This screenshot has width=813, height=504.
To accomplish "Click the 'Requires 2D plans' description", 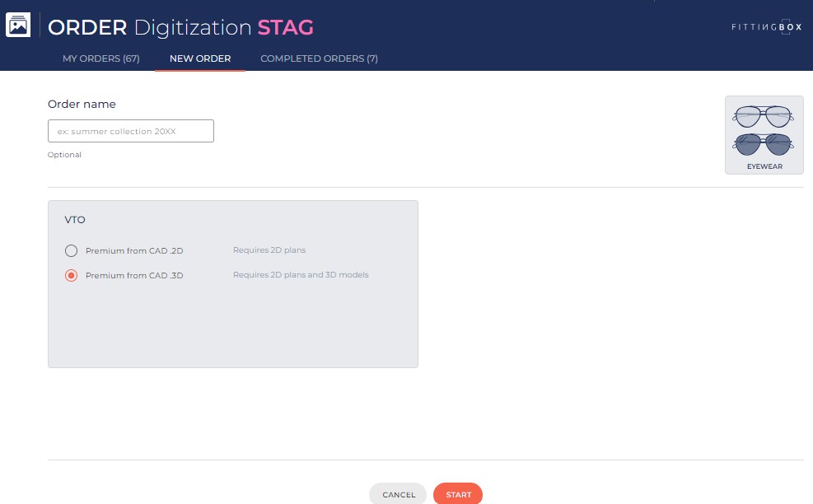I will [269, 250].
